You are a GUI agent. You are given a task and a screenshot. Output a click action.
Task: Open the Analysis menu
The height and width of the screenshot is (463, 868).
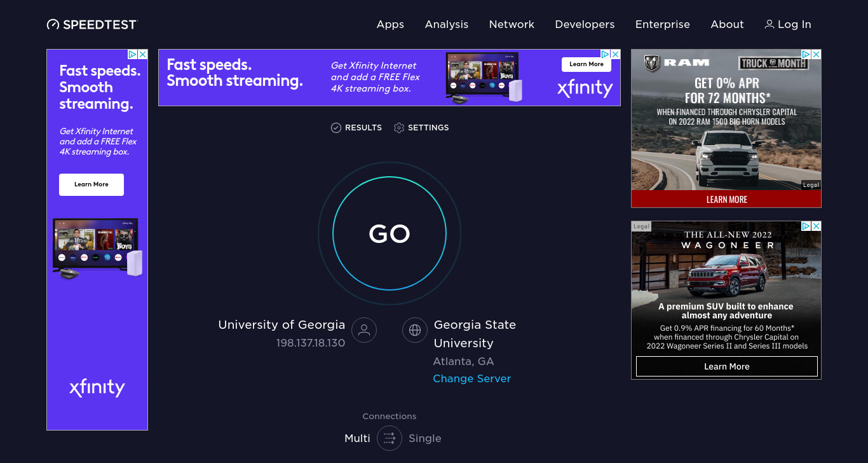[447, 24]
